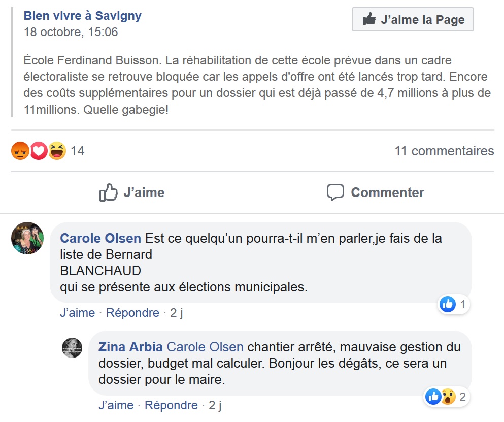Click the wow reaction on Zina Arbia's reply
The height and width of the screenshot is (422, 504).
(x=448, y=397)
